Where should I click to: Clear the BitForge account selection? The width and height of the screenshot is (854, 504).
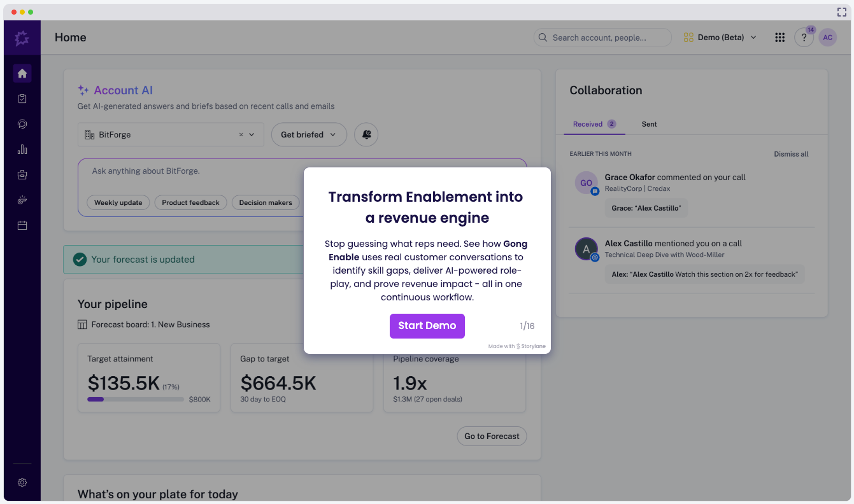tap(241, 135)
